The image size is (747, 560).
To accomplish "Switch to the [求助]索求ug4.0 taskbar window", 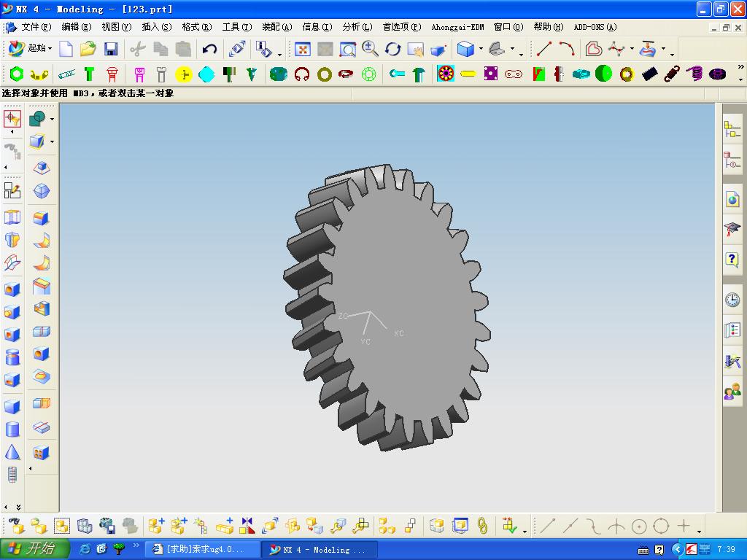I will click(202, 549).
